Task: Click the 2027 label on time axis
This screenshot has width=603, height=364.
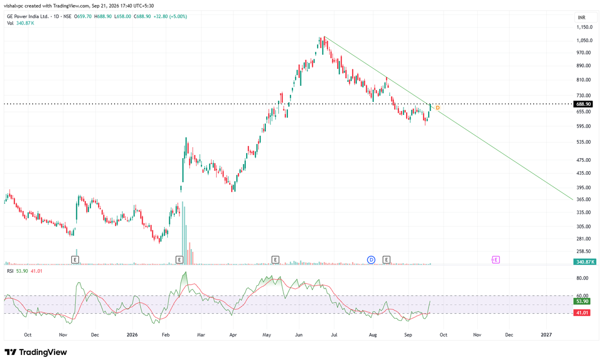Action: 546,334
